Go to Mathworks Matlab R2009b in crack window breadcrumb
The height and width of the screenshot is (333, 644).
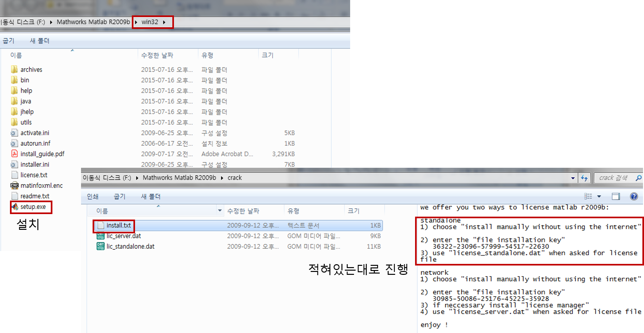click(179, 178)
